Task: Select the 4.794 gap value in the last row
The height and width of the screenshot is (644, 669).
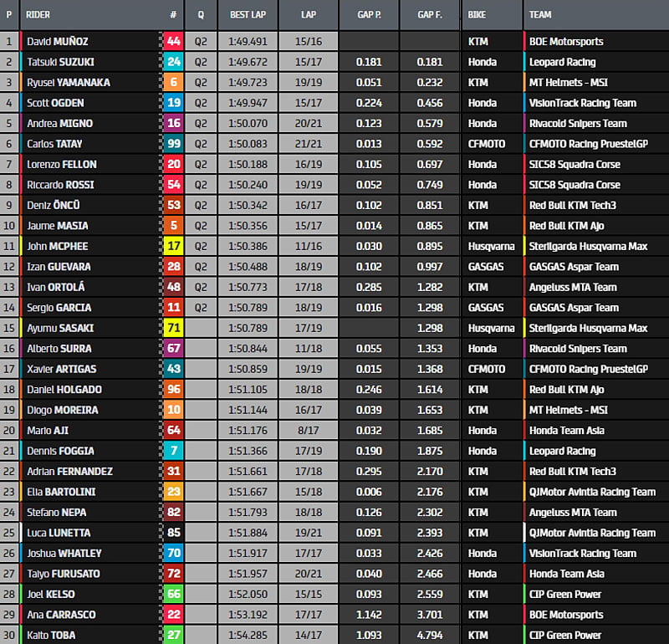Action: pos(429,635)
